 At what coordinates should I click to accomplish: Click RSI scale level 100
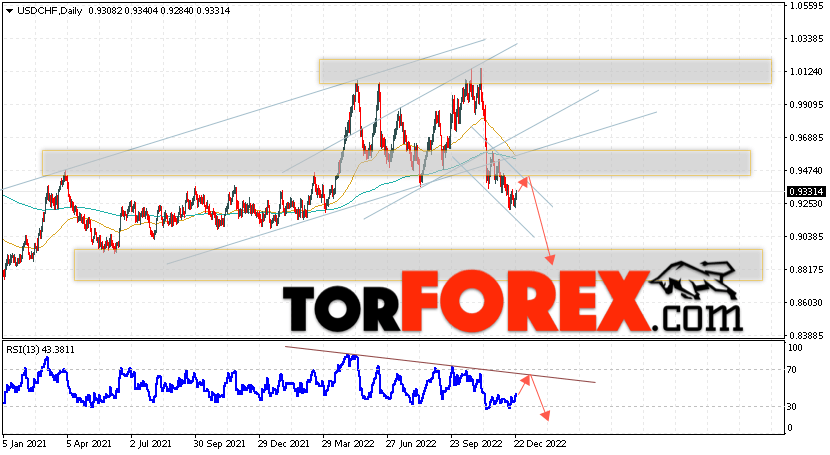[x=795, y=348]
